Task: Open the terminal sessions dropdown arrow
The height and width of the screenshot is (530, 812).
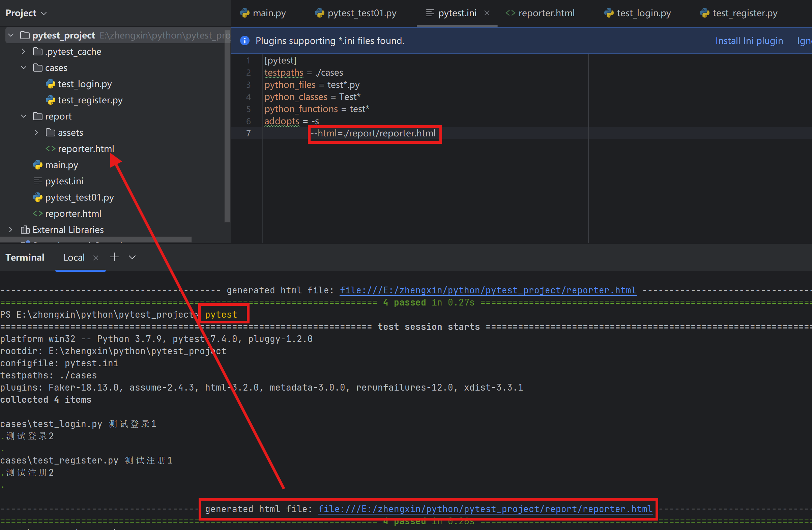Action: pos(133,257)
